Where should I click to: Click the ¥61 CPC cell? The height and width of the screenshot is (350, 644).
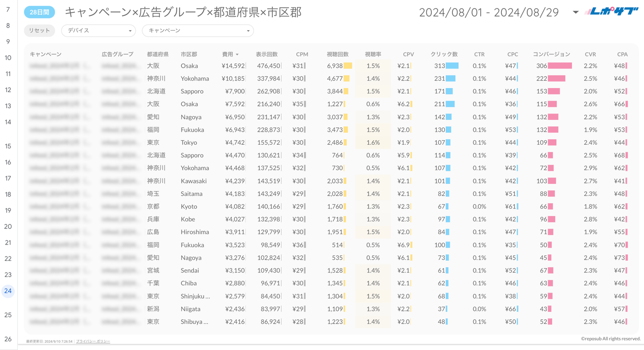[511, 207]
